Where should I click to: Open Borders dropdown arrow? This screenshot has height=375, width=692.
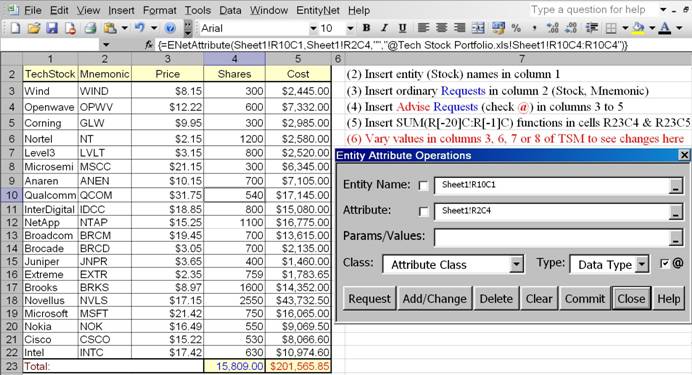[625, 28]
